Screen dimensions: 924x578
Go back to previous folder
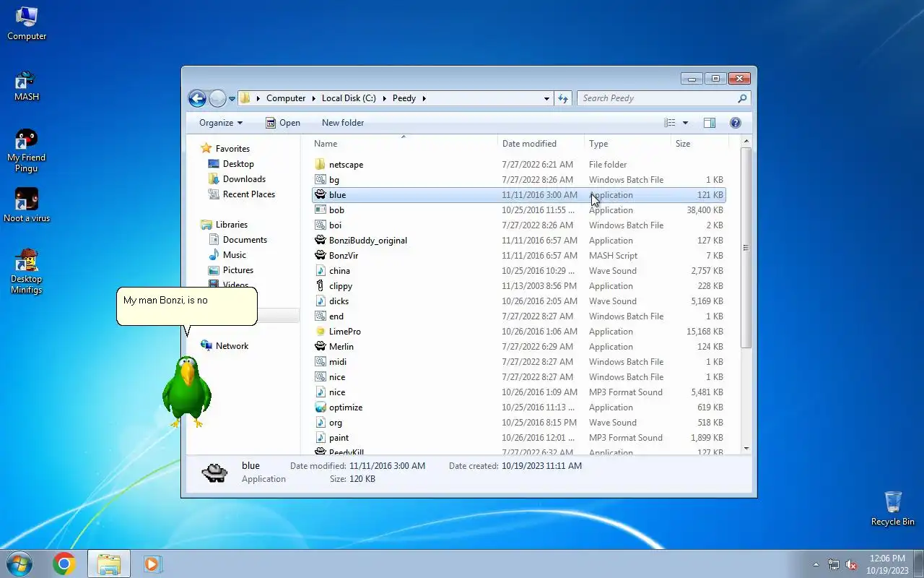coord(197,98)
